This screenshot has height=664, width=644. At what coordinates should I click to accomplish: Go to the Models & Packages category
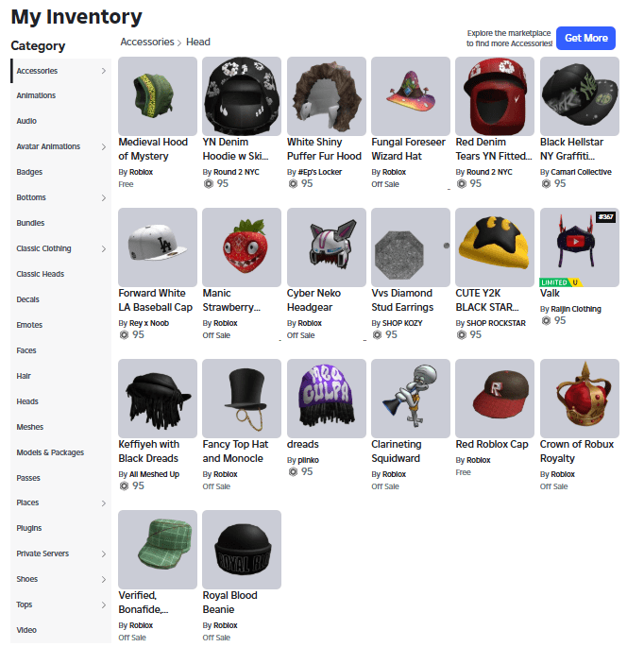point(50,452)
